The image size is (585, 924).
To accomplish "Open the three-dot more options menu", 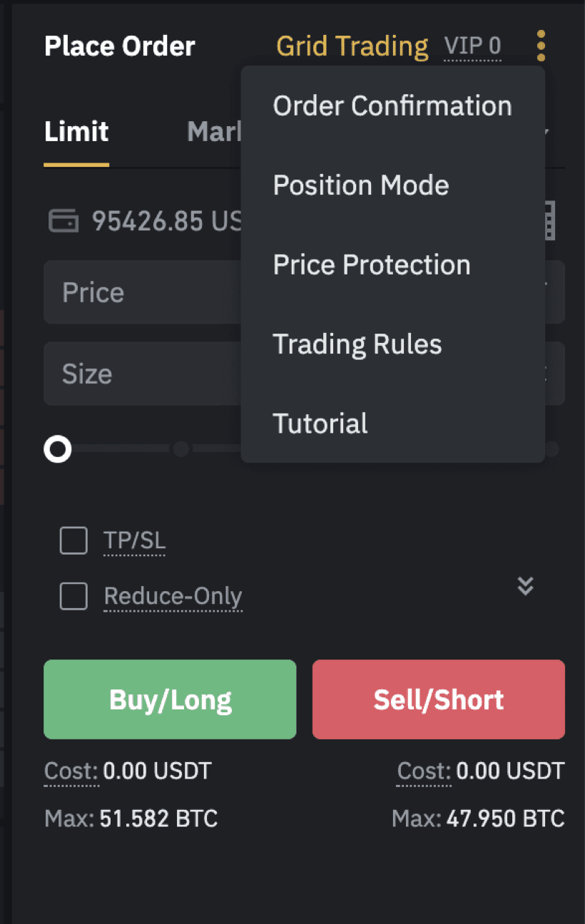I will click(541, 46).
